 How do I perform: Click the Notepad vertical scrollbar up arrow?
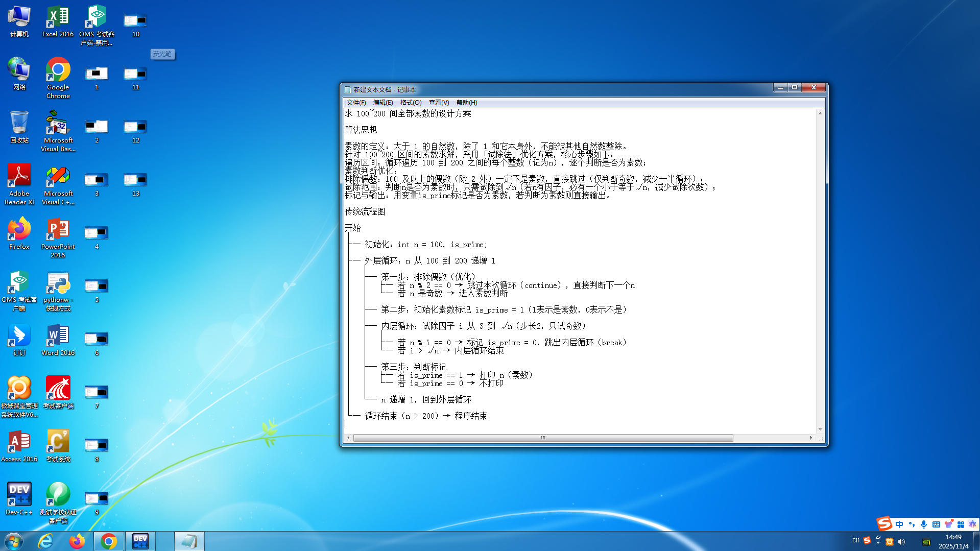pyautogui.click(x=820, y=113)
